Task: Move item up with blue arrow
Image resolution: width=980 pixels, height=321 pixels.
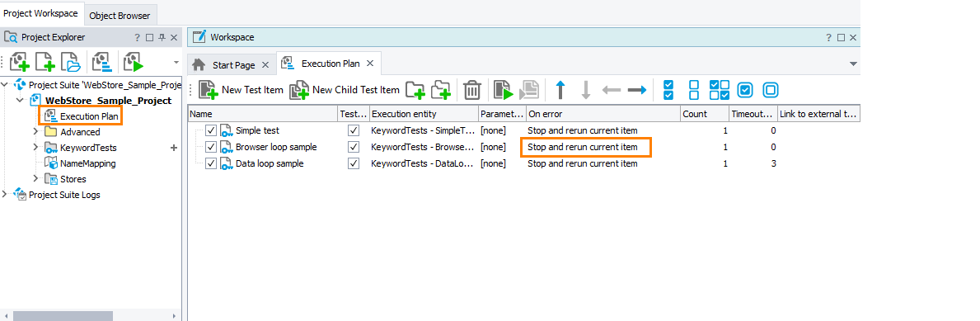Action: click(560, 90)
